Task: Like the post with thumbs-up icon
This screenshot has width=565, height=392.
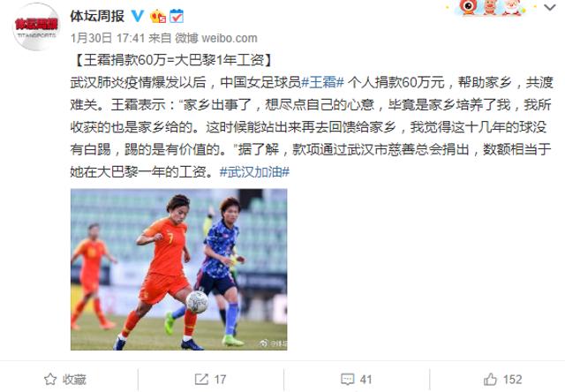Action: (x=490, y=379)
